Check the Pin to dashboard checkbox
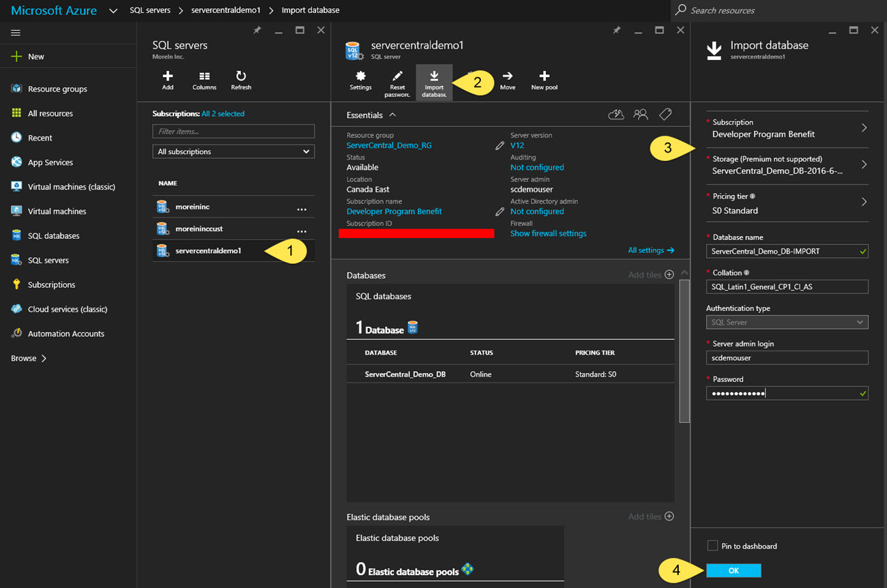887x588 pixels. coord(712,546)
